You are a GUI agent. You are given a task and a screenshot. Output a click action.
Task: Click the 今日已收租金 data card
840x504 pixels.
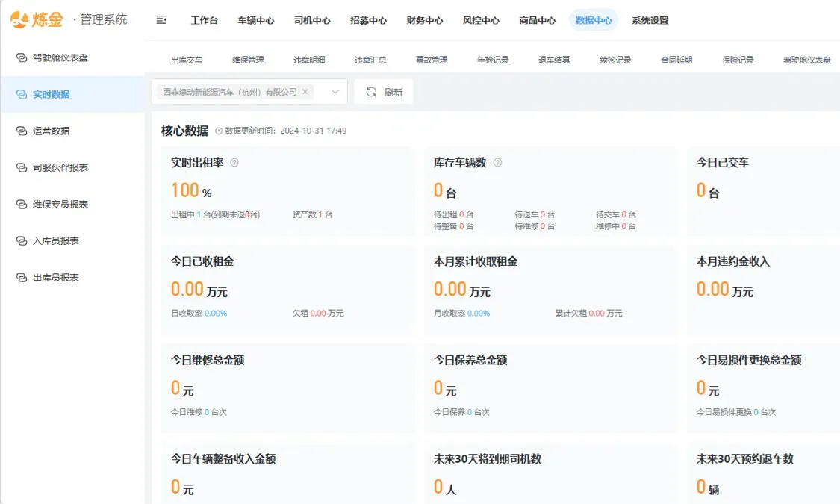(287, 289)
